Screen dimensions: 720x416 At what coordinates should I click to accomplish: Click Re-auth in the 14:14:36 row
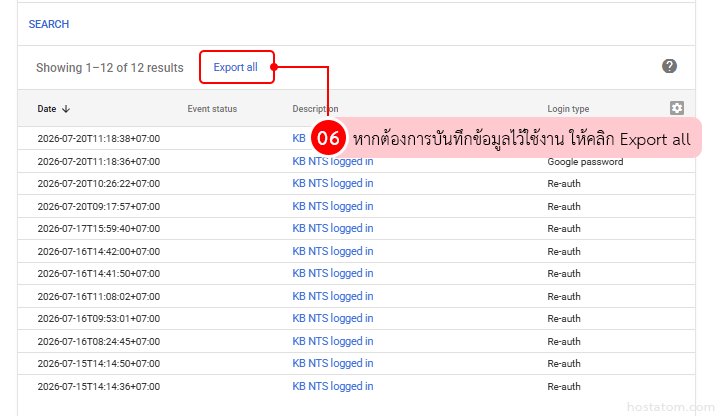(564, 387)
